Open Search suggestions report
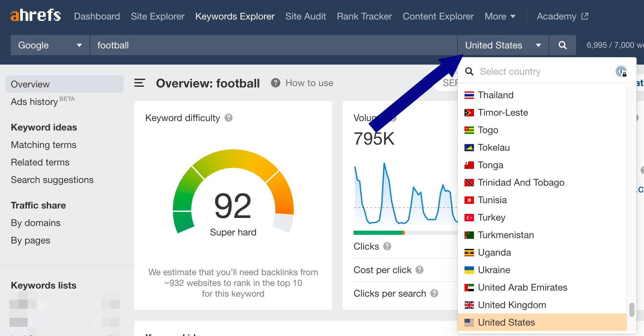 (52, 180)
